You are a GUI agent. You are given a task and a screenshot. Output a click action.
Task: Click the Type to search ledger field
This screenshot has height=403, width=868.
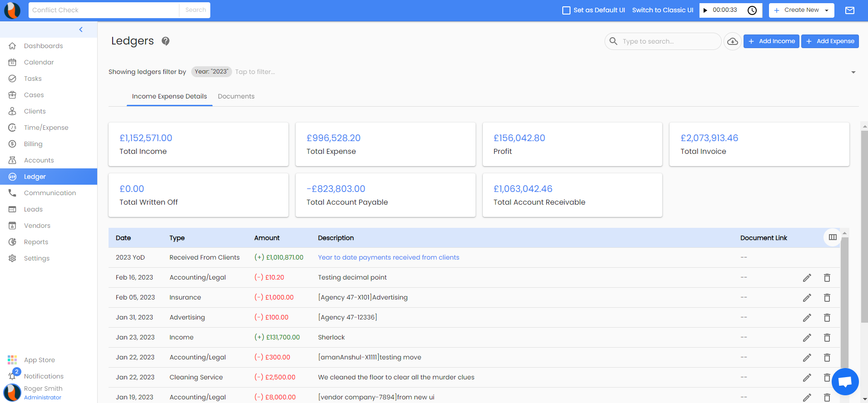668,41
